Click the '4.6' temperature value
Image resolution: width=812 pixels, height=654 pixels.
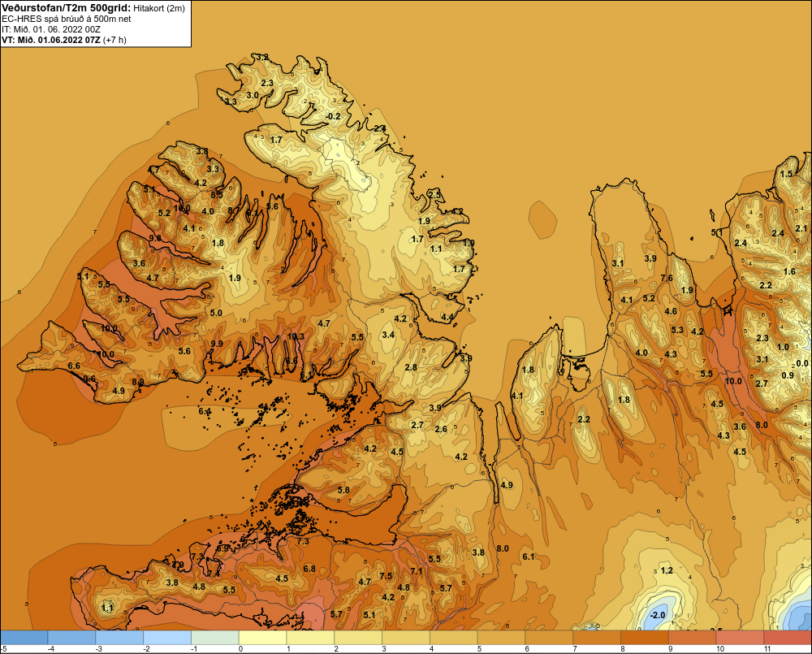(671, 311)
